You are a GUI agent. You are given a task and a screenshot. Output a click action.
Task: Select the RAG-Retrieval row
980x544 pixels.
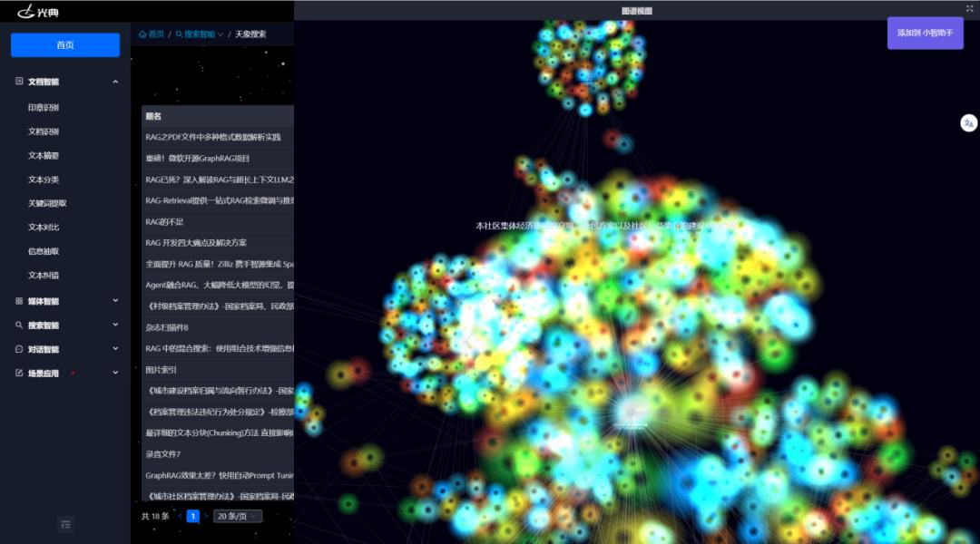click(218, 201)
